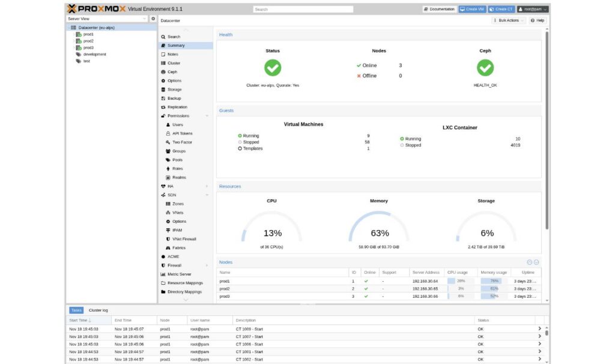
Task: Click prod1 Memory usage bar in Nodes table
Action: pyautogui.click(x=494, y=281)
